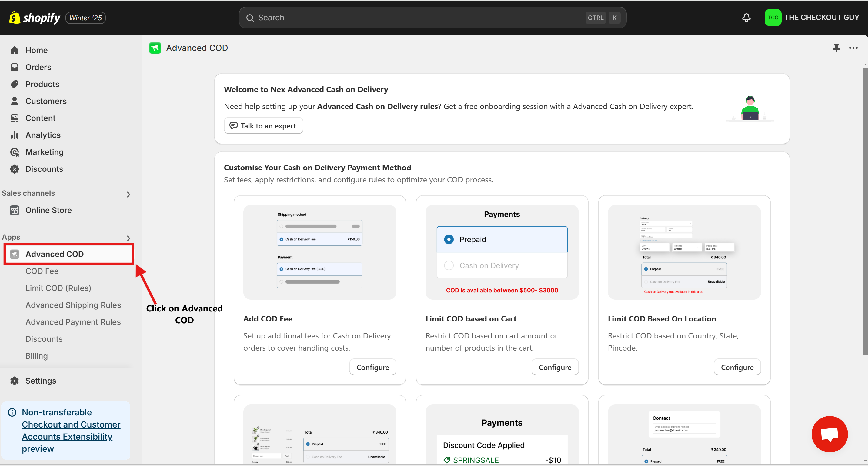Click the TCG store avatar
This screenshot has height=466, width=868.
pyautogui.click(x=773, y=18)
